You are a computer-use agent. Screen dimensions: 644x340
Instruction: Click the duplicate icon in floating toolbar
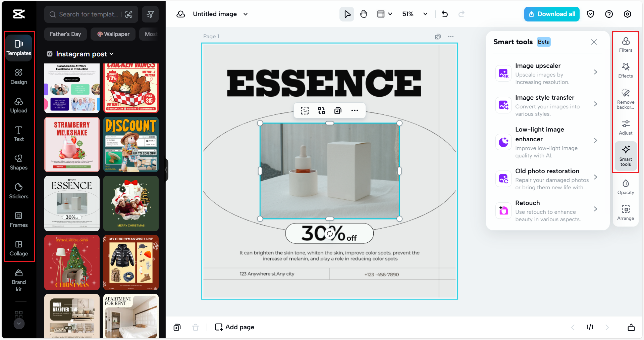coord(338,111)
